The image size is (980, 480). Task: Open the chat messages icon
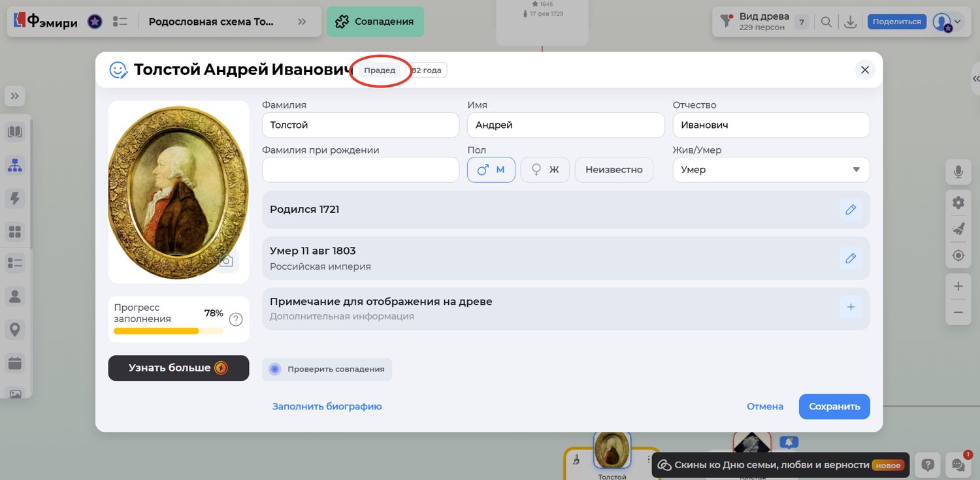tap(958, 465)
